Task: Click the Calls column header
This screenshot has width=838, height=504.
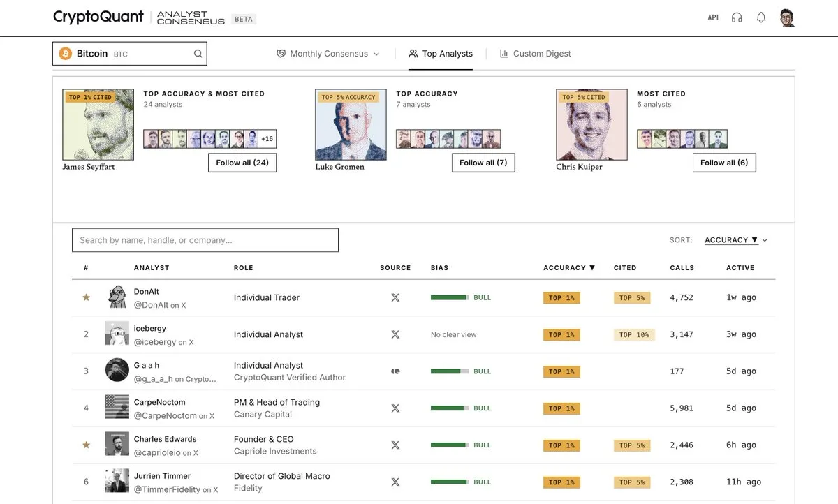Action: pos(682,268)
